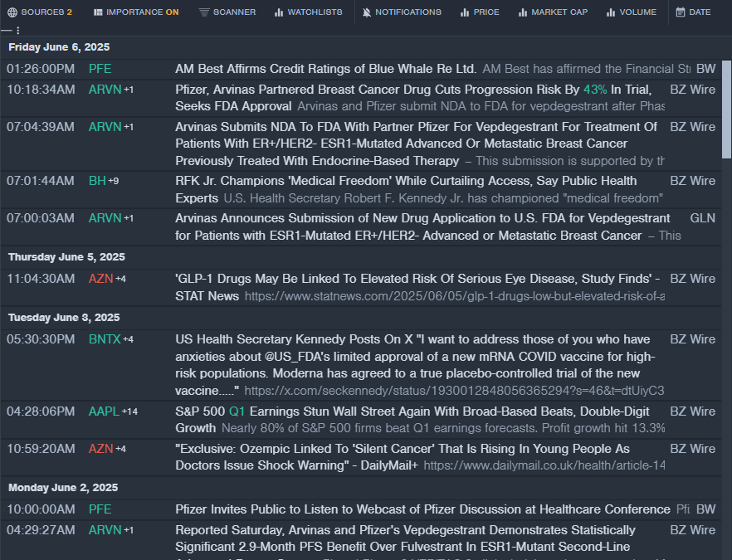This screenshot has height=560, width=732.
Task: Open the Watchlists filter
Action: (308, 12)
